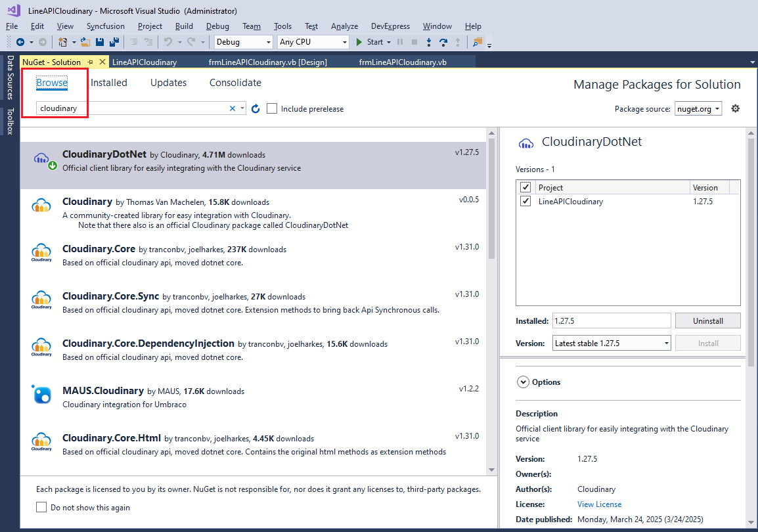Switch to the Updates tab

168,83
